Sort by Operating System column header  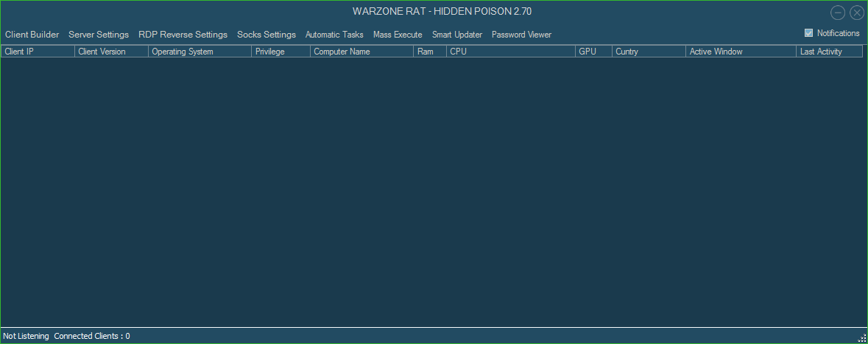click(x=200, y=52)
